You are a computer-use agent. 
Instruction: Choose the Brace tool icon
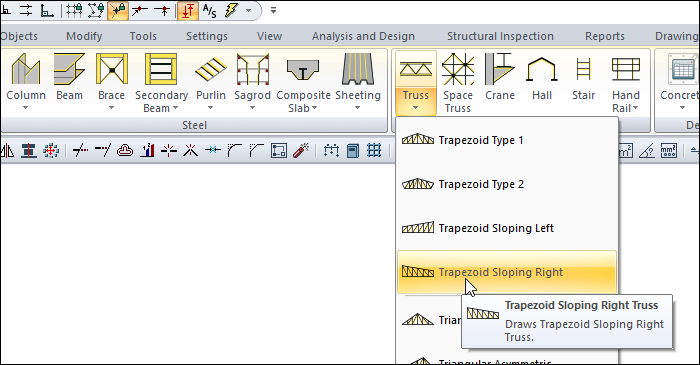coord(112,69)
